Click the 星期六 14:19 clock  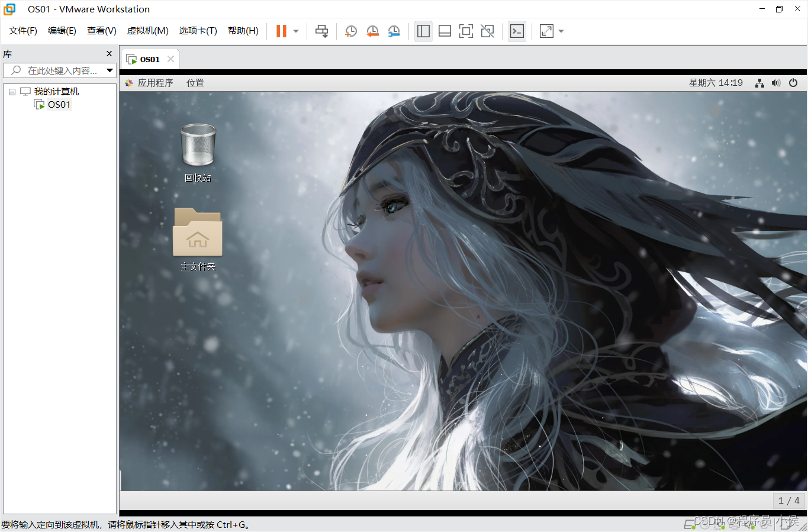point(716,83)
